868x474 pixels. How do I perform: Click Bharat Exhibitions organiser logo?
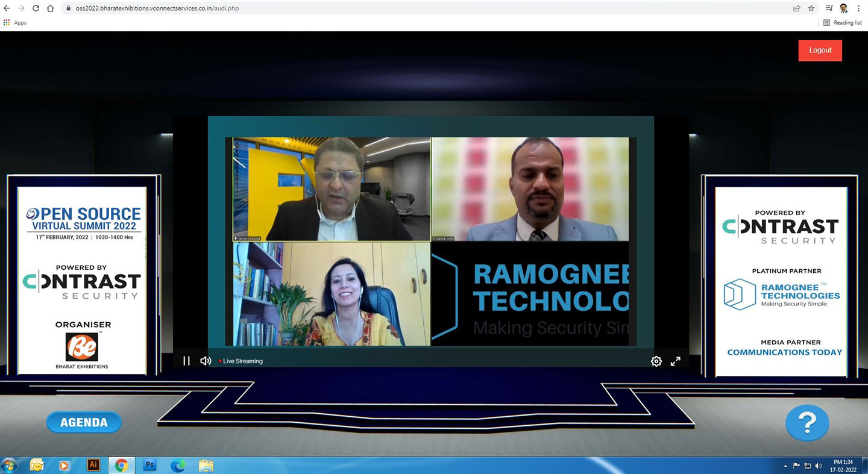[x=82, y=349]
